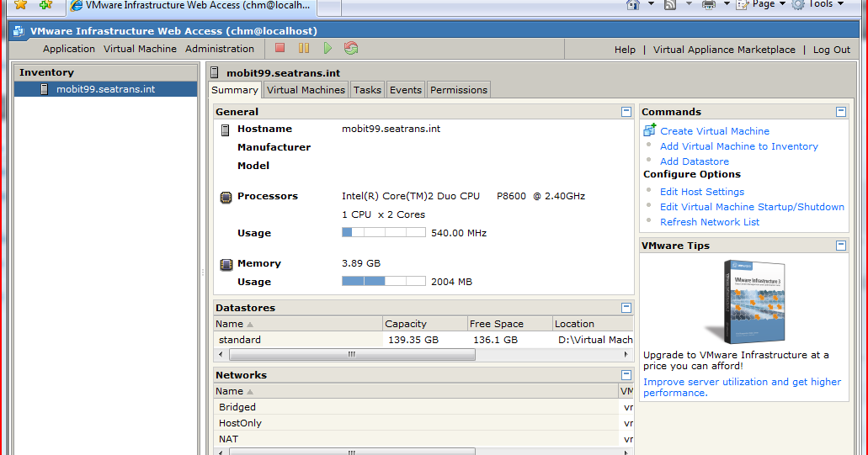Open the Print button dropdown arrow

pos(727,4)
